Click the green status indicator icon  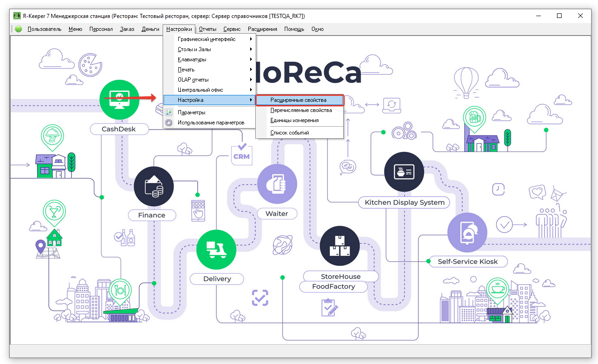[18, 29]
